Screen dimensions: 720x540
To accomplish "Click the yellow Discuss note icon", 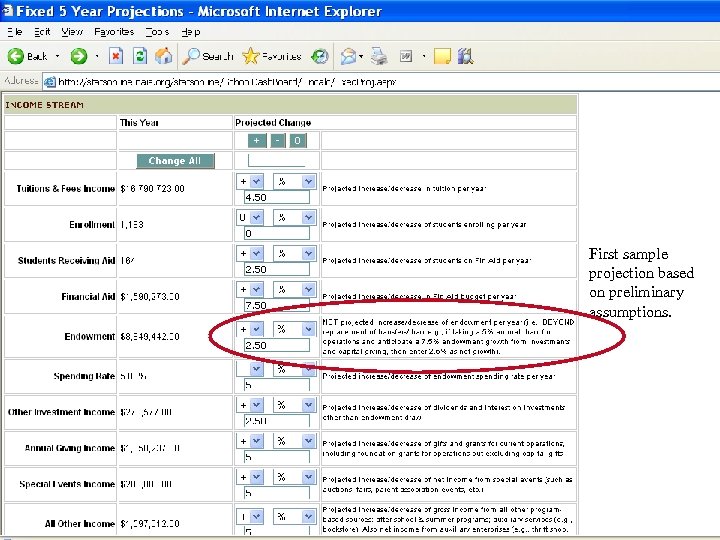I will click(442, 56).
